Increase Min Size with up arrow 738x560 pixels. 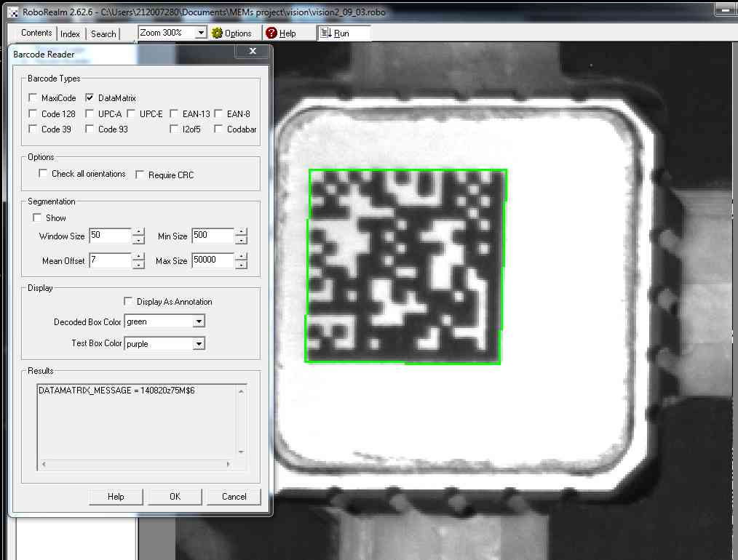242,233
